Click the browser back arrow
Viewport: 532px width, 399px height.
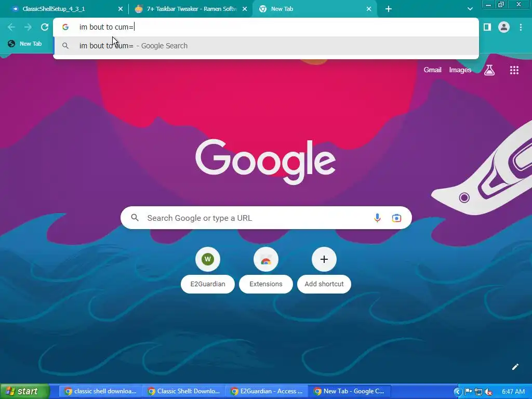[11, 27]
